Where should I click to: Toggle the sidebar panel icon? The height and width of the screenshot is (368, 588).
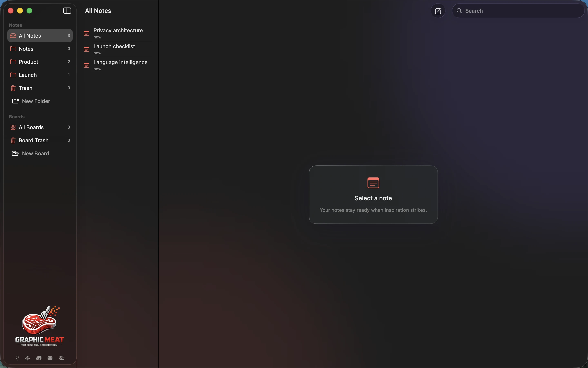tap(67, 11)
